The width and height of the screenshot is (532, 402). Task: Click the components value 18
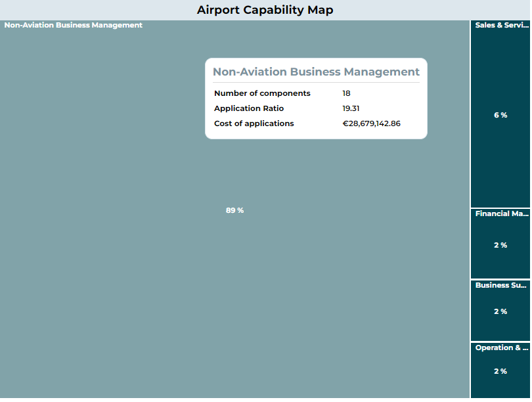pyautogui.click(x=346, y=93)
